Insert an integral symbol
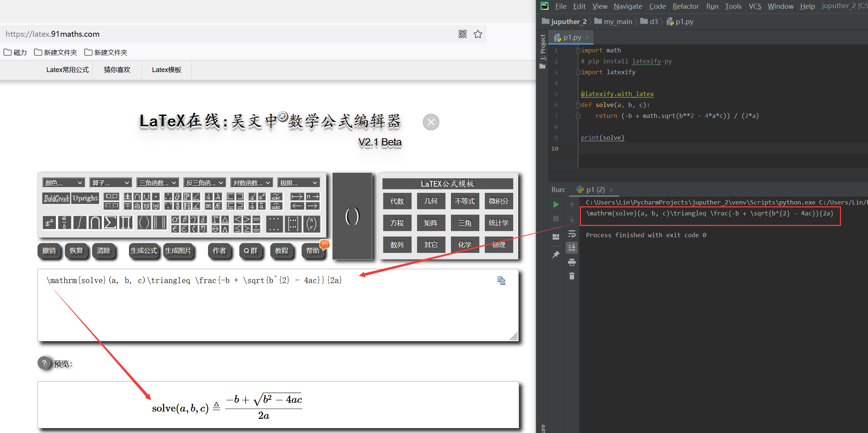The image size is (868, 433). coord(79,223)
